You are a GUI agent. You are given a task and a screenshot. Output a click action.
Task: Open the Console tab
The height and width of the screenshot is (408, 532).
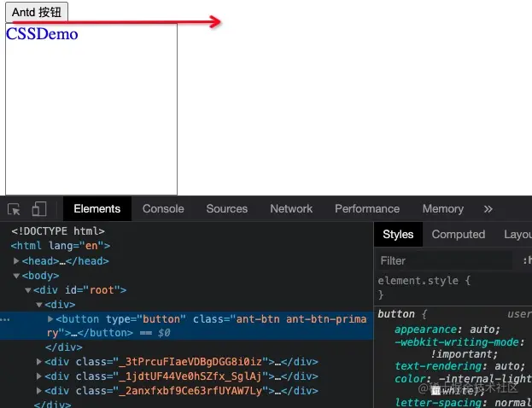click(163, 209)
